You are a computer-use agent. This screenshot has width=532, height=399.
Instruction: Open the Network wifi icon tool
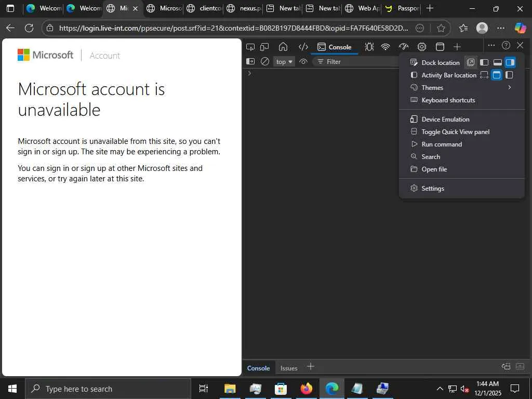385,47
